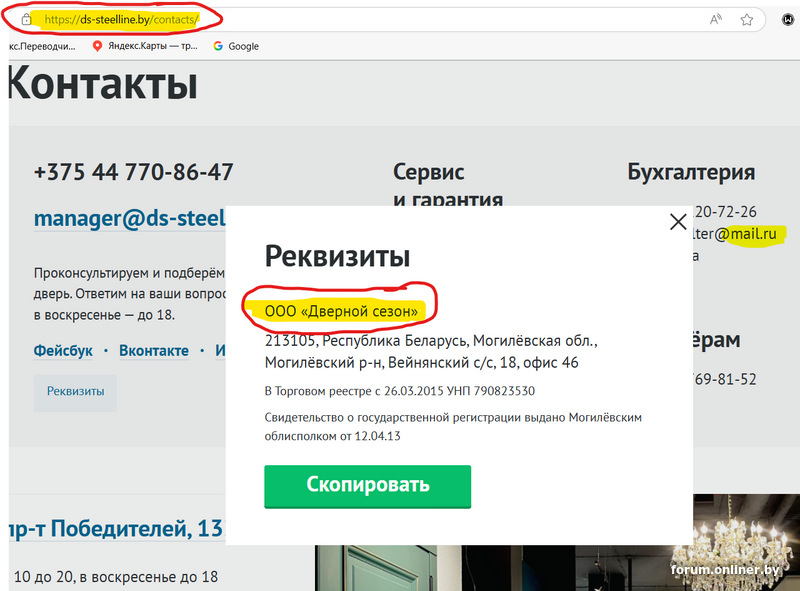Viewport: 800px width, 591px height.
Task: Open the Вконтакте link
Action: pos(154,351)
